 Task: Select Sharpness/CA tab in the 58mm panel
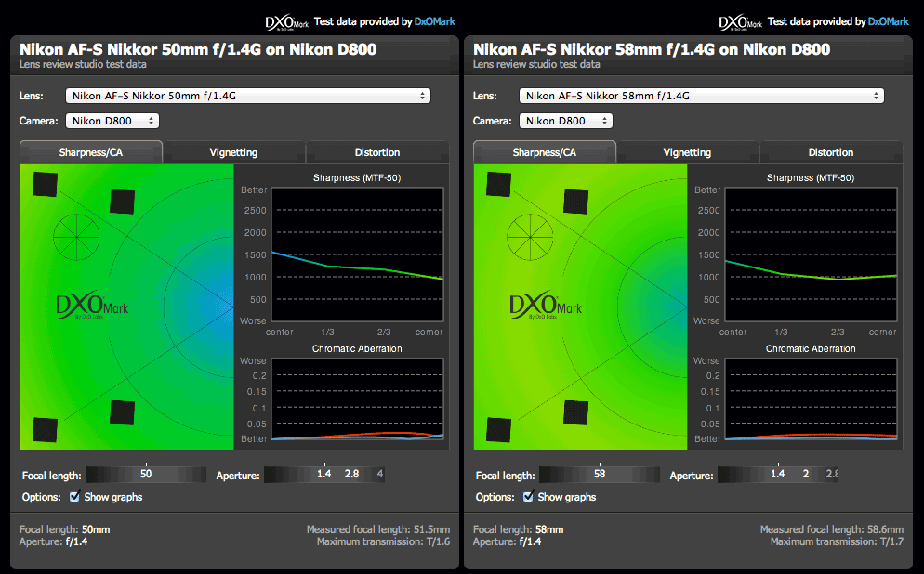[x=545, y=152]
